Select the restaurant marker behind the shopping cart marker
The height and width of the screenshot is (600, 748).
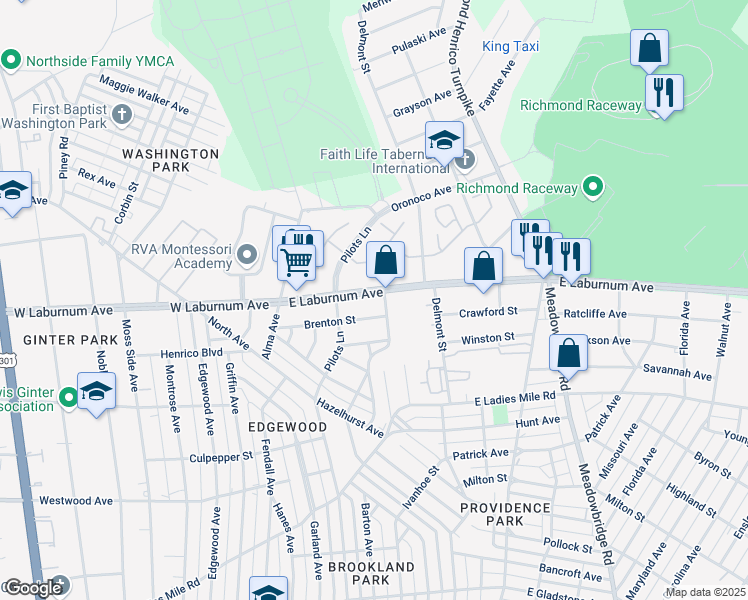[x=308, y=240]
